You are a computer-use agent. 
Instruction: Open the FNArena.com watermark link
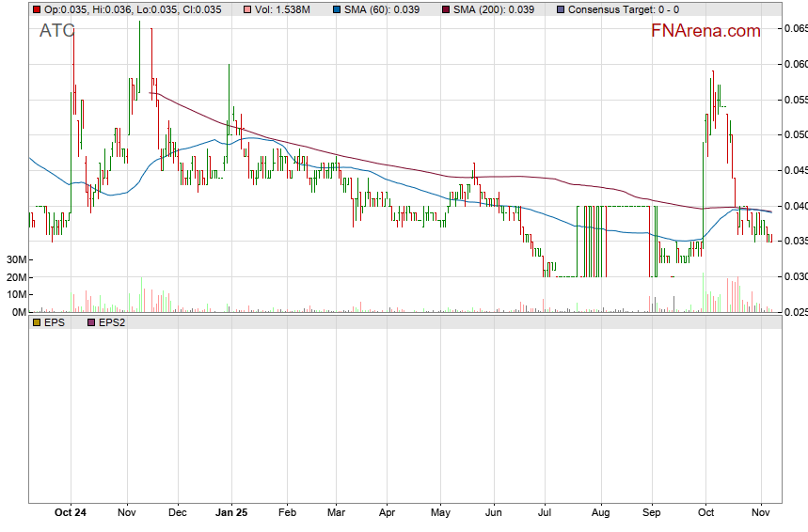(x=705, y=31)
